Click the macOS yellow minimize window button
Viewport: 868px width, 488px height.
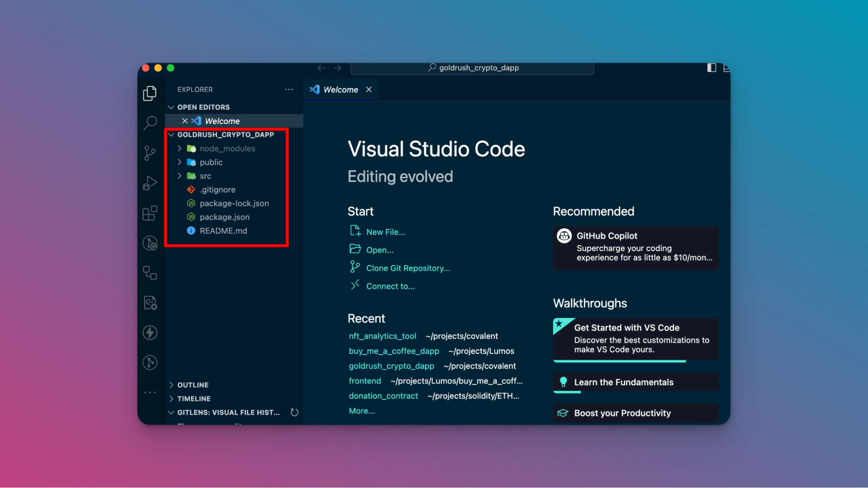click(158, 68)
